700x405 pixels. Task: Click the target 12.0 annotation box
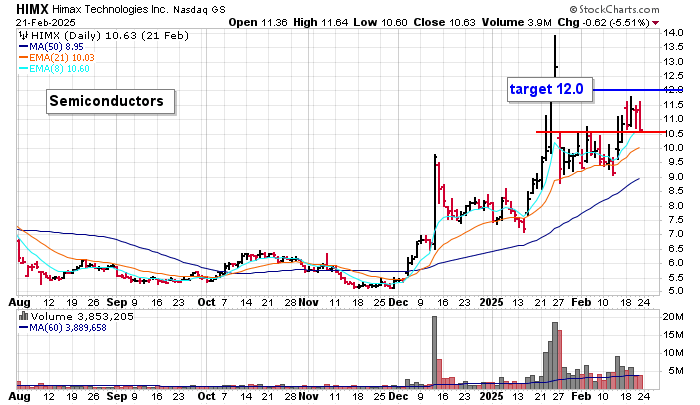point(550,89)
